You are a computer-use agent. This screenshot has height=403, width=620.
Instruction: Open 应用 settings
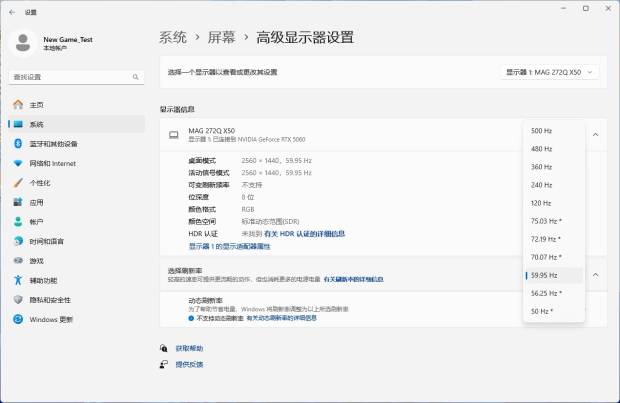coord(77,202)
